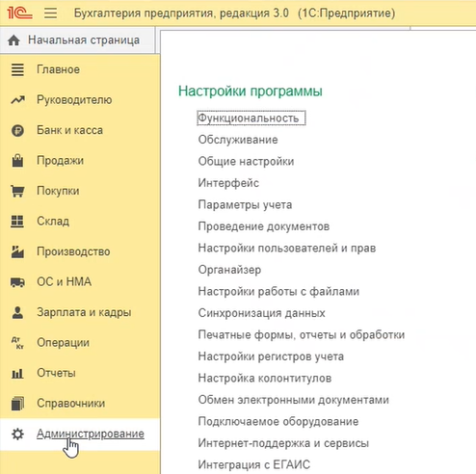
Task: Open the Операции section
Action: (x=63, y=343)
